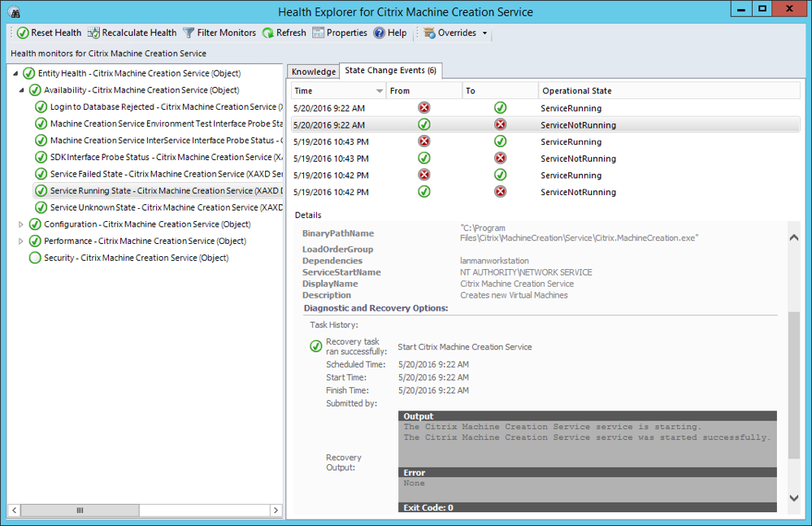Click the Reset Health green check icon
812x526 pixels.
click(x=23, y=33)
